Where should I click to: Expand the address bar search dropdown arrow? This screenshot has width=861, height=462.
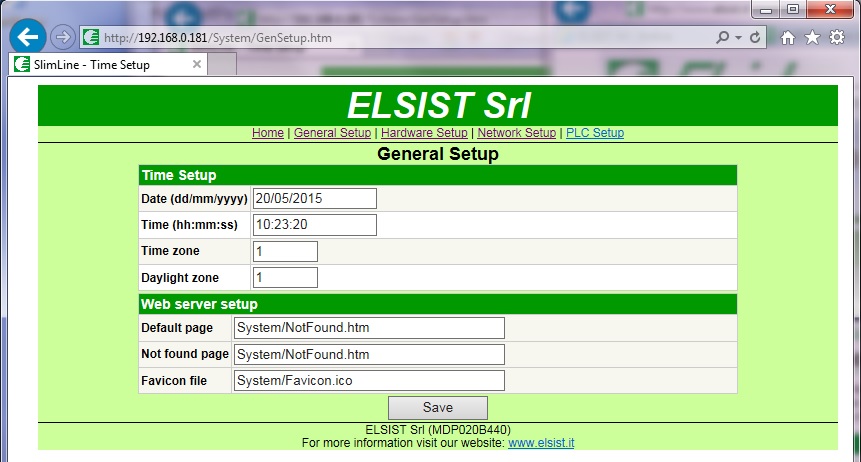(x=739, y=38)
